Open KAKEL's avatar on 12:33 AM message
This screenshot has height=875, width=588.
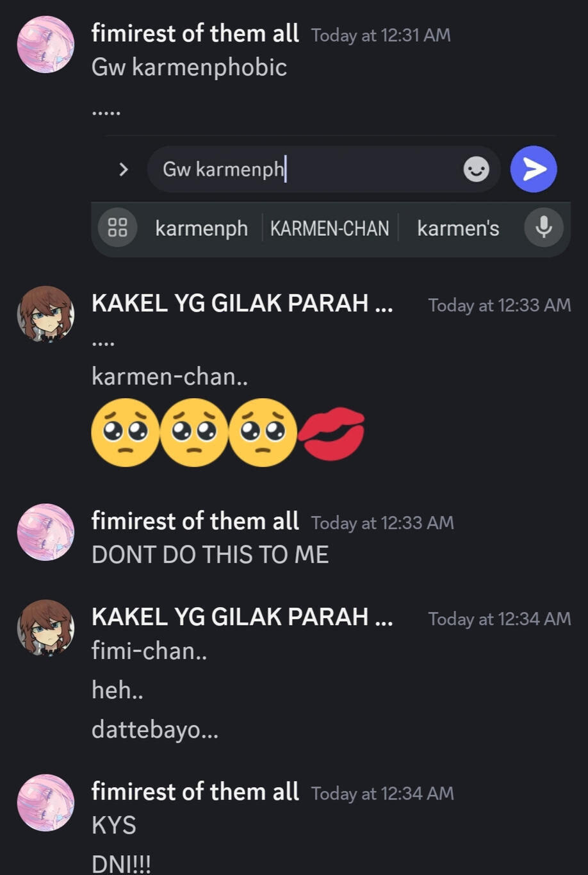pyautogui.click(x=45, y=314)
